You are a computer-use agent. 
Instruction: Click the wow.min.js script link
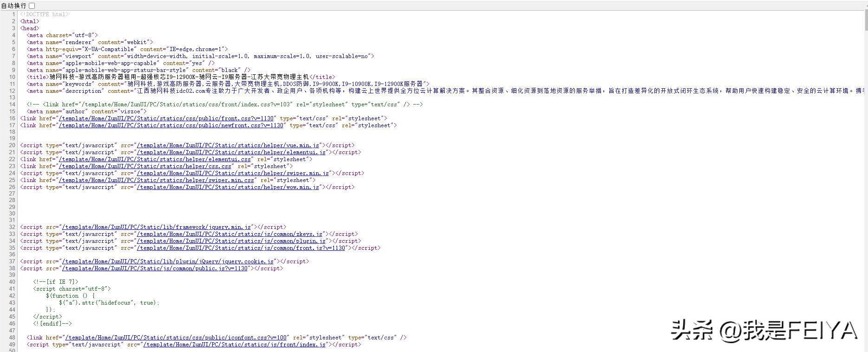(228, 187)
